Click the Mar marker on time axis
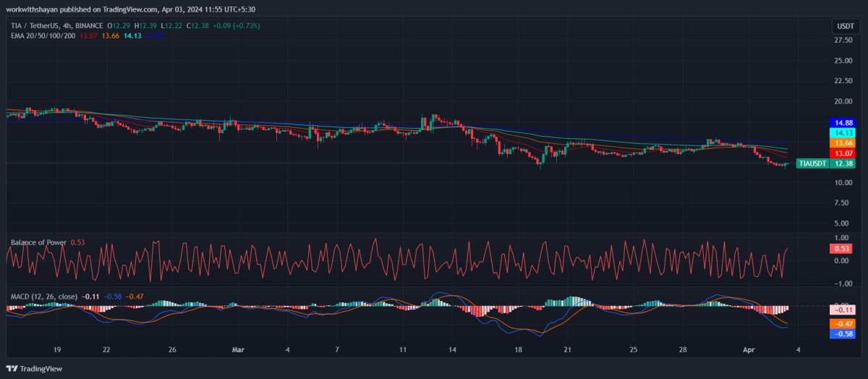 [238, 349]
